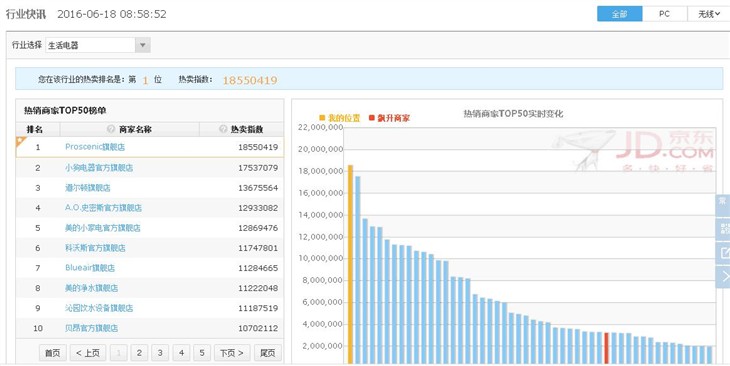Open the 行业选择 dropdown arrow
Screen dimensions: 730x366
tap(142, 45)
